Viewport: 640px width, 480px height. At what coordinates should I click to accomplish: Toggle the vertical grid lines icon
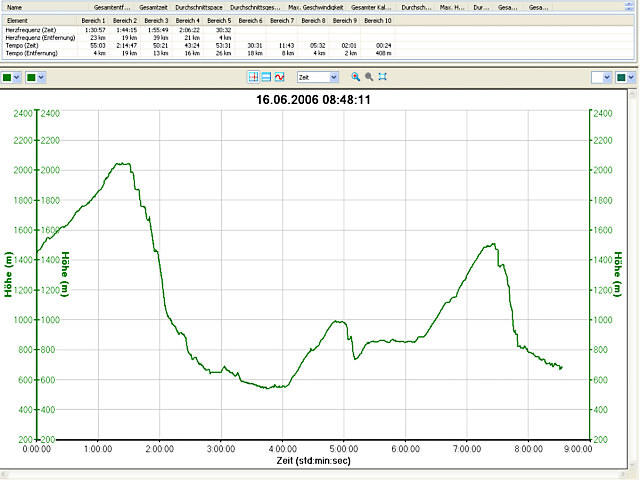point(253,77)
